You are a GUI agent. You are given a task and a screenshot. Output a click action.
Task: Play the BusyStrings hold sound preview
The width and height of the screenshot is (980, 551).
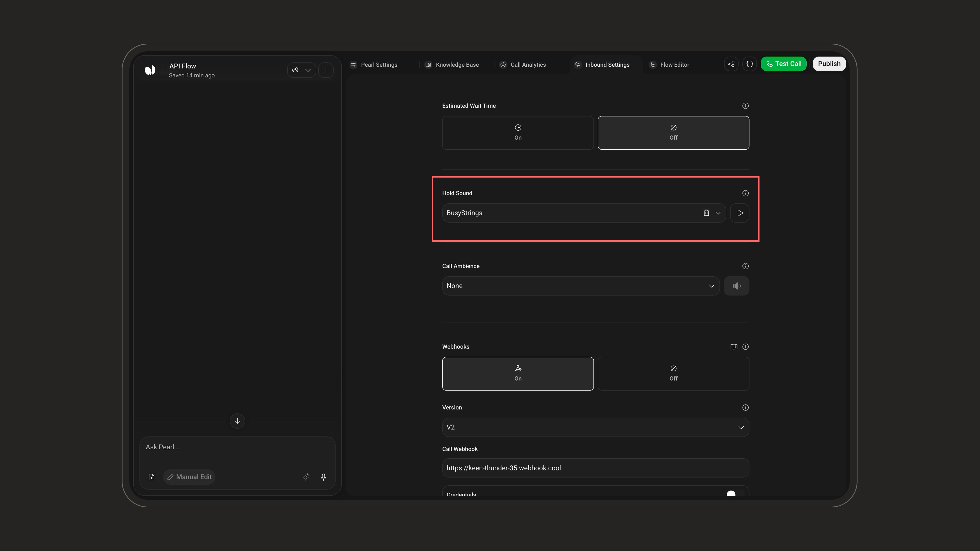coord(740,213)
